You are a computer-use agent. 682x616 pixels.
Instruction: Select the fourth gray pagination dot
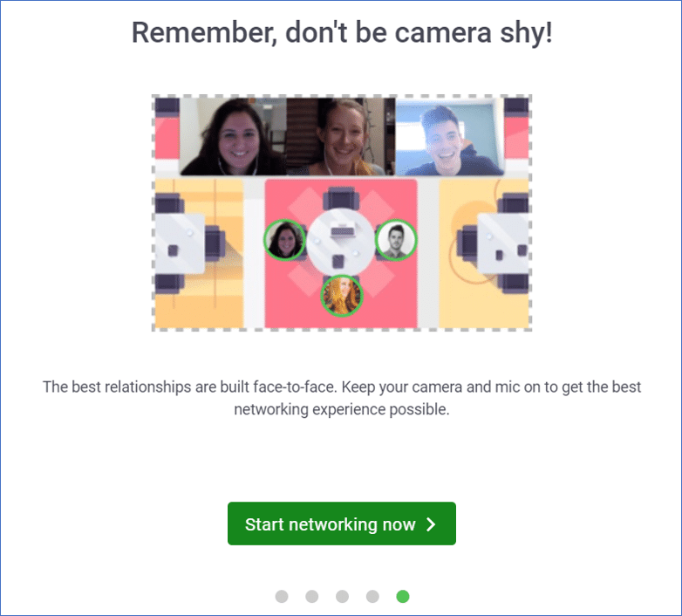point(372,596)
